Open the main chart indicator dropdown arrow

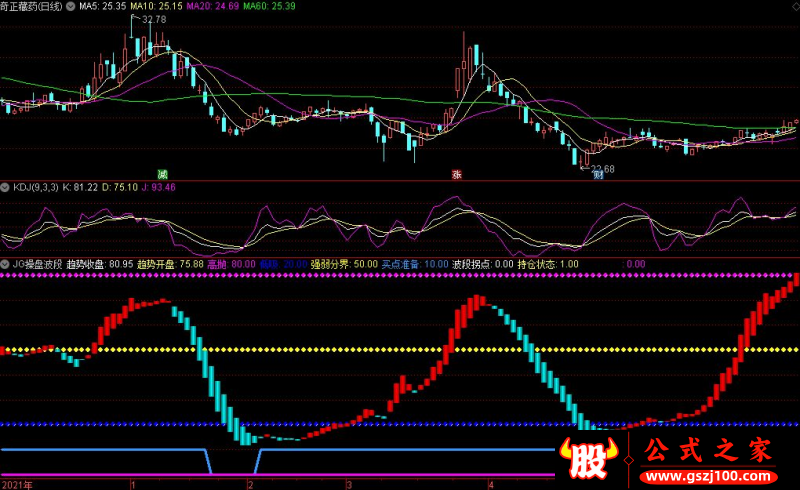(70, 7)
